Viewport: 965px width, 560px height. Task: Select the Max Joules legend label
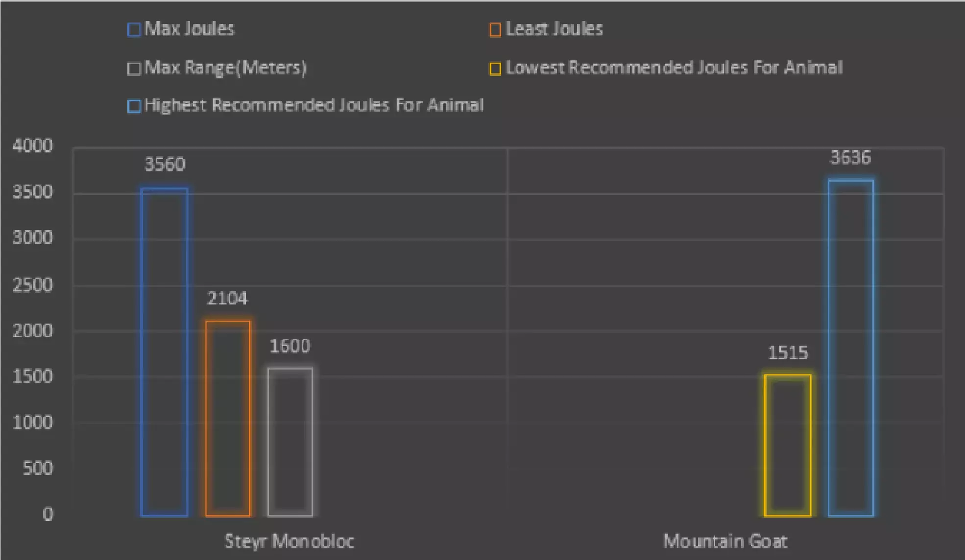190,29
